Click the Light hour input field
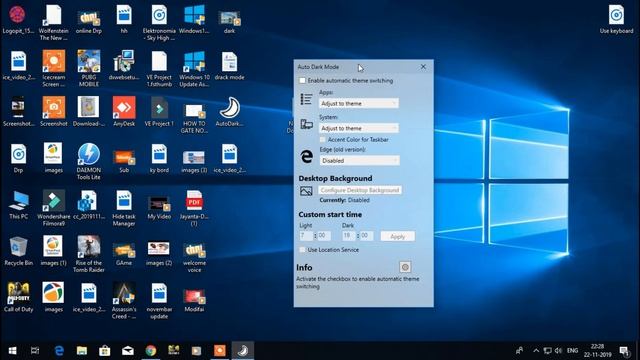Viewport: 640px width, 360px height. (306, 236)
